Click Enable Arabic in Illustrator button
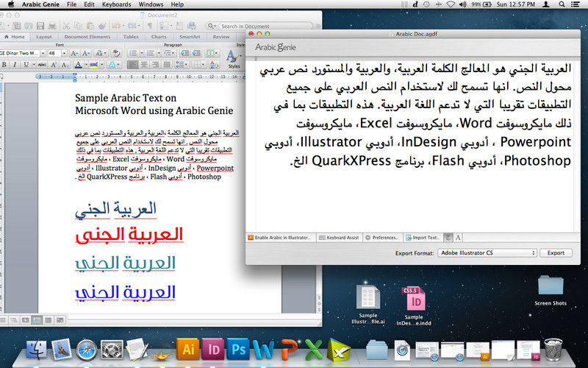The image size is (588, 368). click(280, 237)
